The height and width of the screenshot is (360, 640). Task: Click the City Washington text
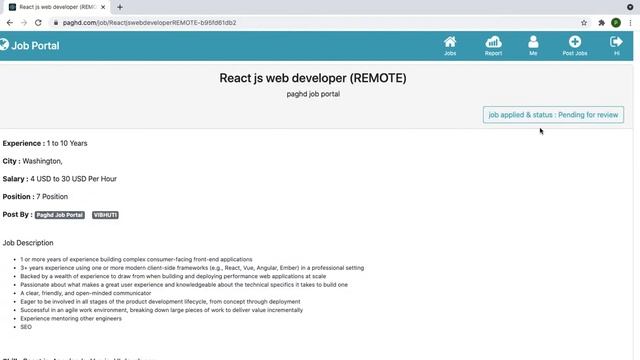click(x=33, y=161)
